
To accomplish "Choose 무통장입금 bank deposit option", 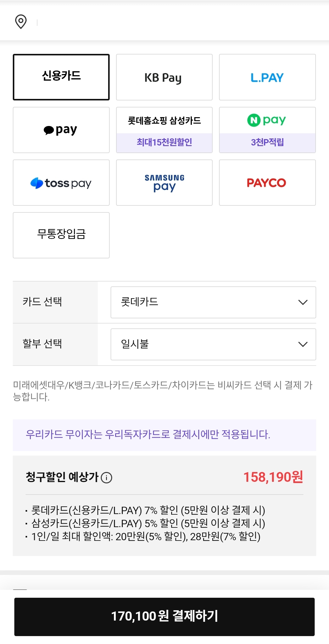I will pos(61,235).
